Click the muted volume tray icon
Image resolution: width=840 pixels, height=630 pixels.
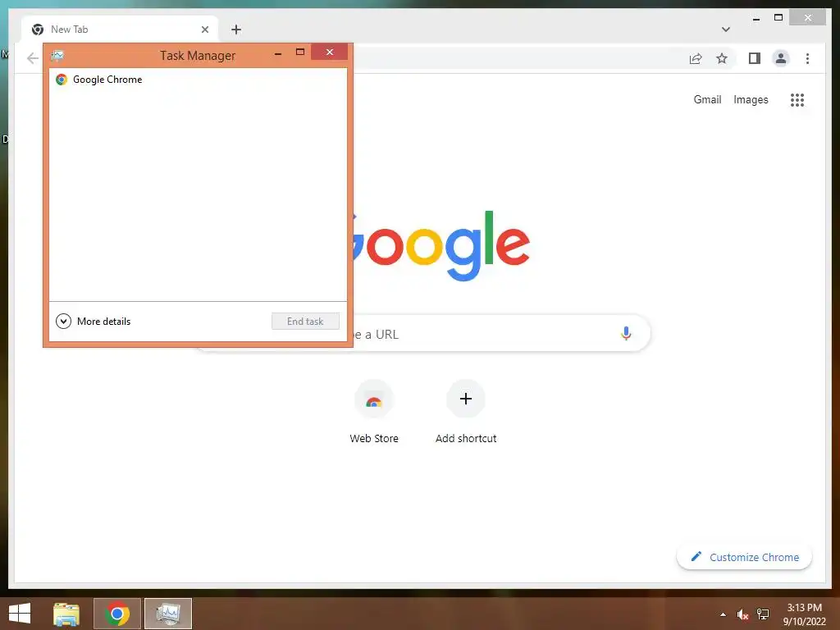pos(742,614)
